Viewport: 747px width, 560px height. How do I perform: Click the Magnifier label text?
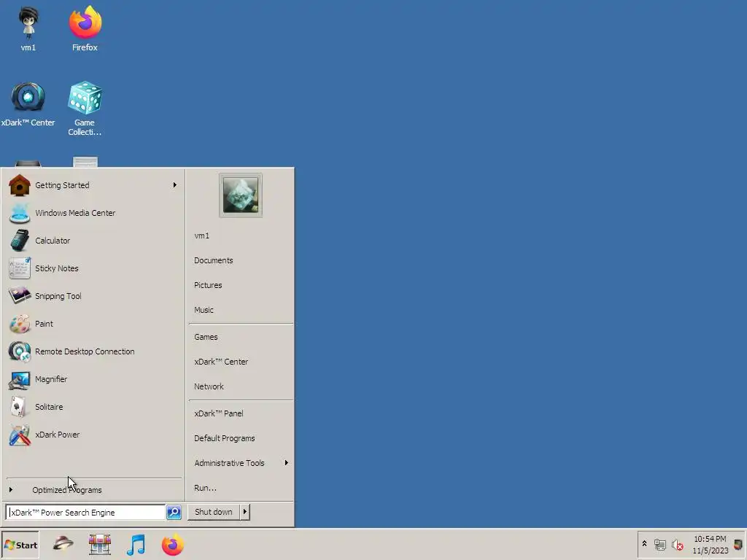click(51, 379)
